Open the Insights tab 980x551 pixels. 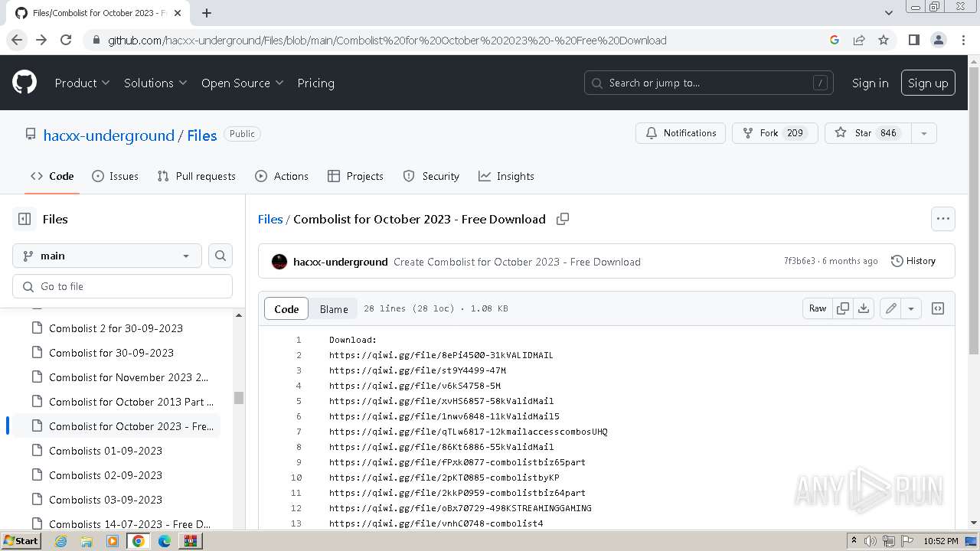[506, 176]
